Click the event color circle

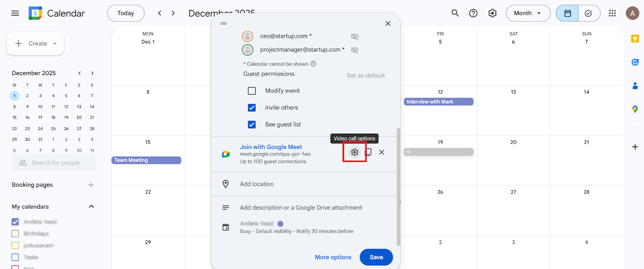click(x=281, y=223)
